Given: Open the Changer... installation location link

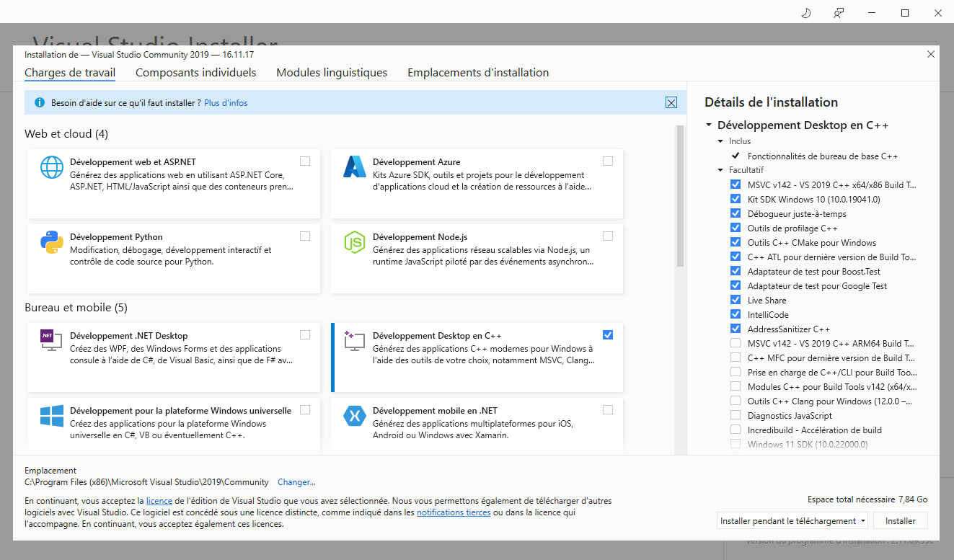Looking at the screenshot, I should [296, 481].
